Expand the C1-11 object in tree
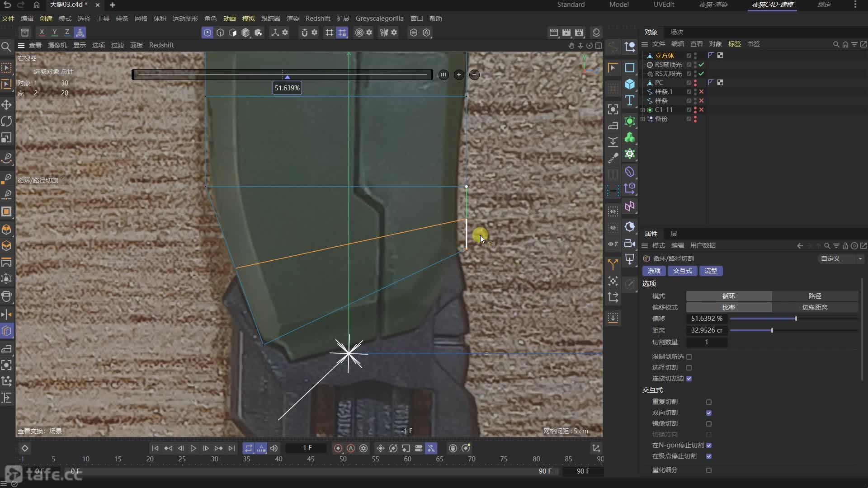This screenshot has height=488, width=868. (642, 110)
